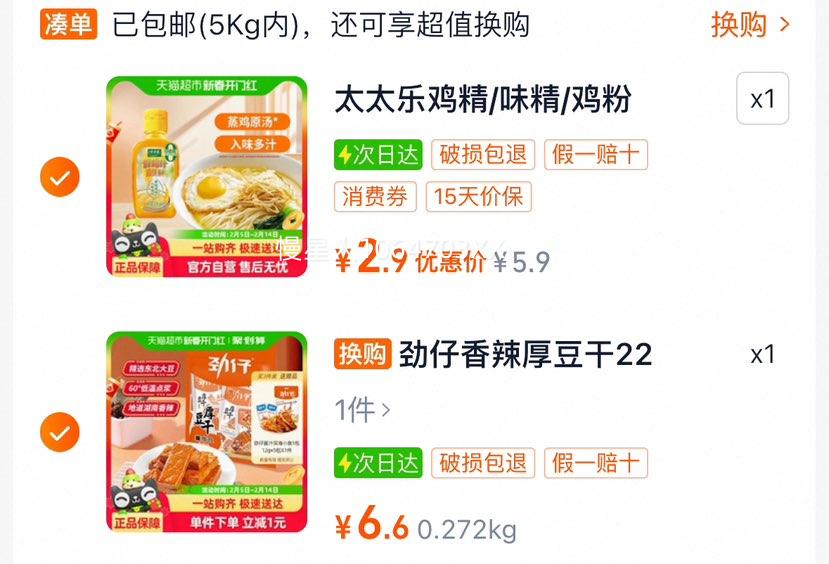Select the 消费券 tag
The image size is (829, 564).
[x=375, y=197]
